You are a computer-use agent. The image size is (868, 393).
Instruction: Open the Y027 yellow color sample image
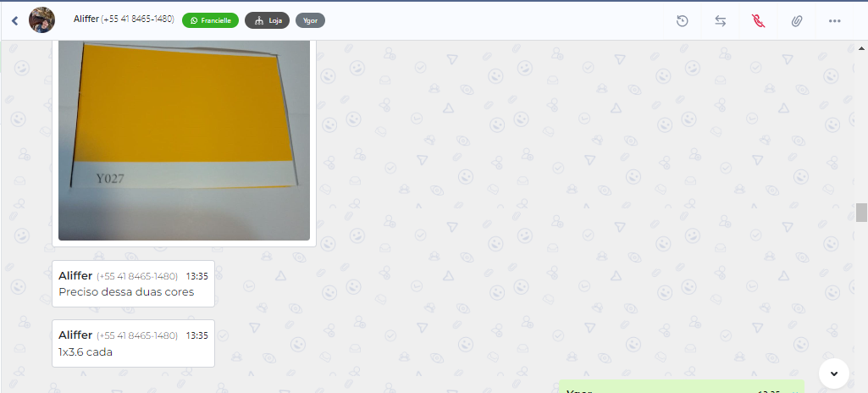(x=184, y=140)
